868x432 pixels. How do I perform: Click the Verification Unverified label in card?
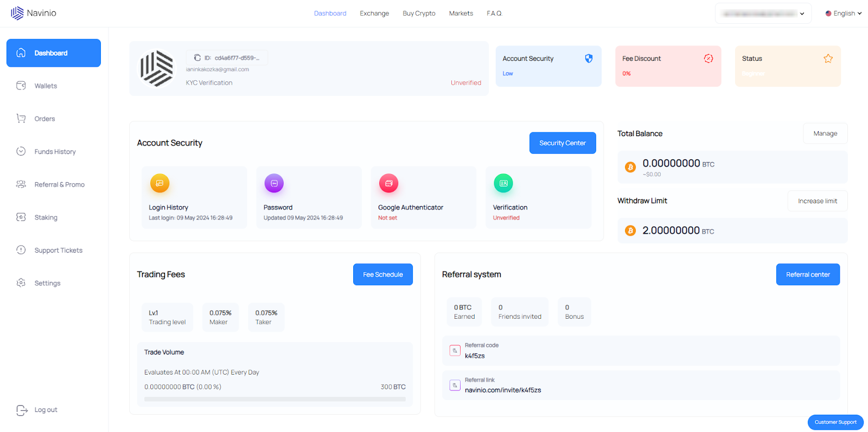tap(506, 218)
